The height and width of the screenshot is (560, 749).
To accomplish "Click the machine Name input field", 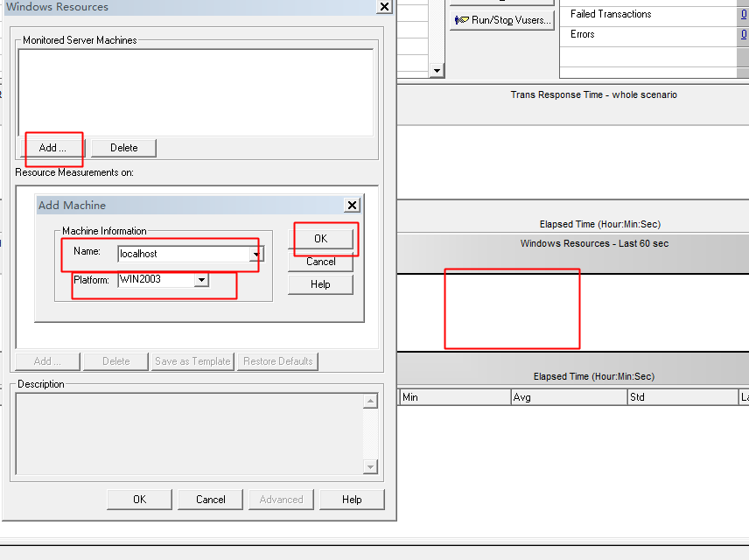I will [x=184, y=254].
